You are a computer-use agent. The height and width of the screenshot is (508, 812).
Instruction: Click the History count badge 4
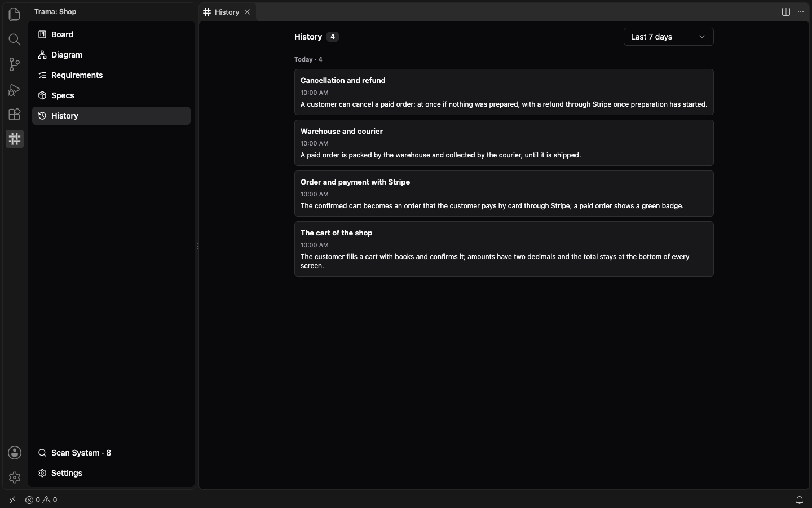click(x=333, y=37)
